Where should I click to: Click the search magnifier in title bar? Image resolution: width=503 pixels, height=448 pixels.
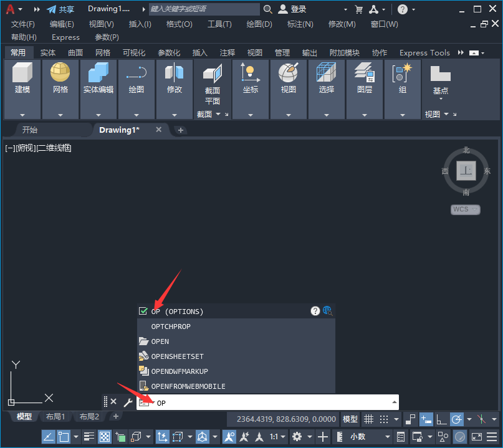click(x=267, y=9)
